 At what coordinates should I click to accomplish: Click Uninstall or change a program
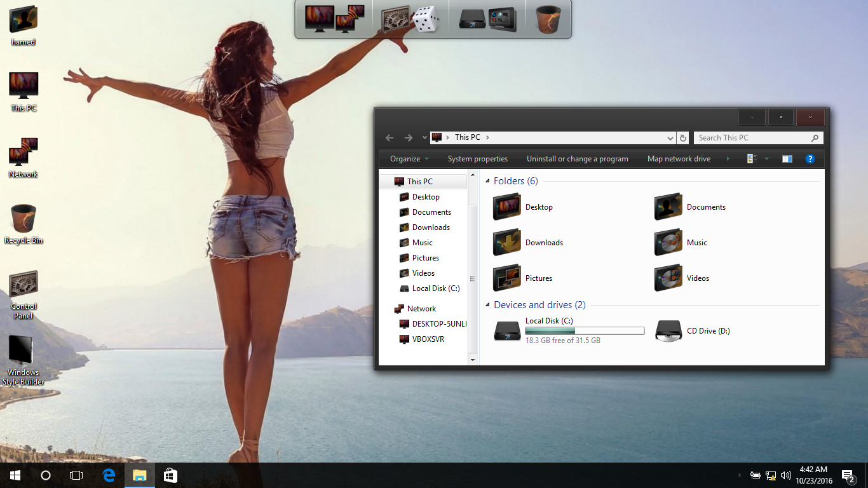coord(577,159)
